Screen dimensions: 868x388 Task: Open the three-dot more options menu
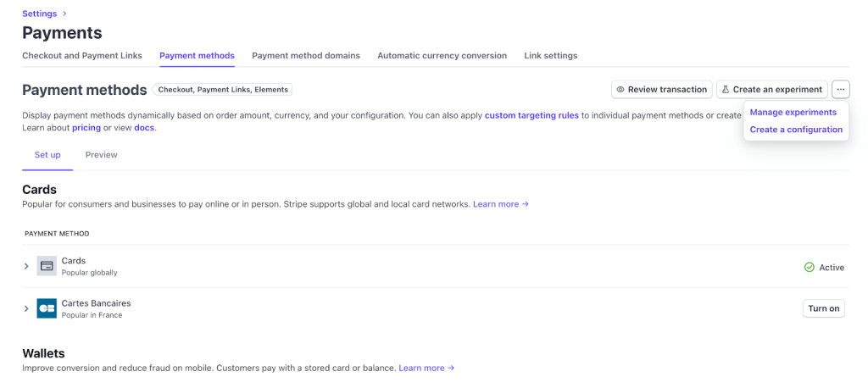(x=840, y=89)
